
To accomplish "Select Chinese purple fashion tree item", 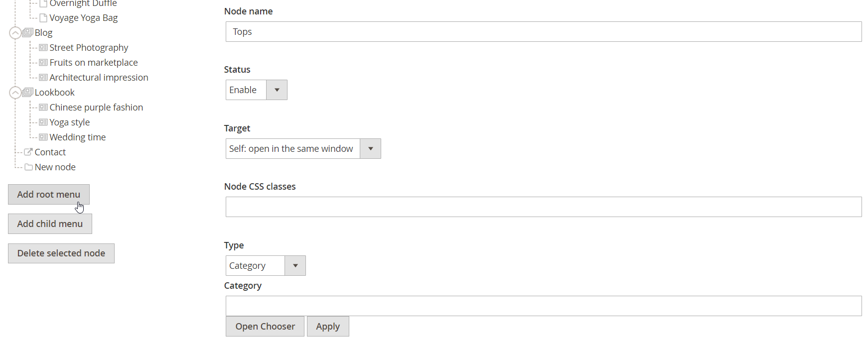I will (x=96, y=108).
